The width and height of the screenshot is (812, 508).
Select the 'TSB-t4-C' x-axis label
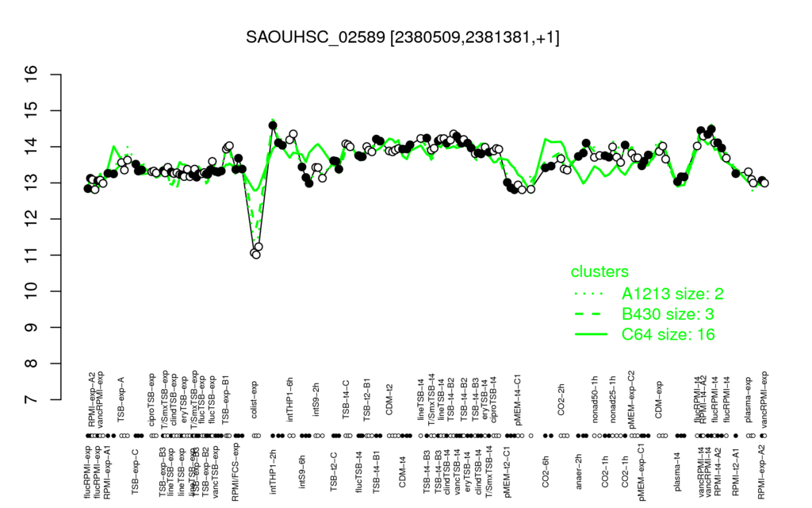pyautogui.click(x=347, y=399)
